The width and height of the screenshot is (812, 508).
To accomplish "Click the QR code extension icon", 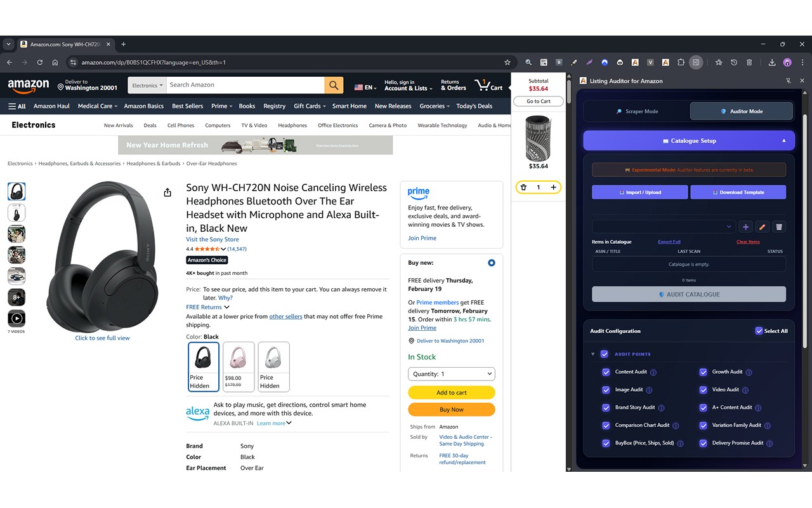I will pyautogui.click(x=544, y=62).
